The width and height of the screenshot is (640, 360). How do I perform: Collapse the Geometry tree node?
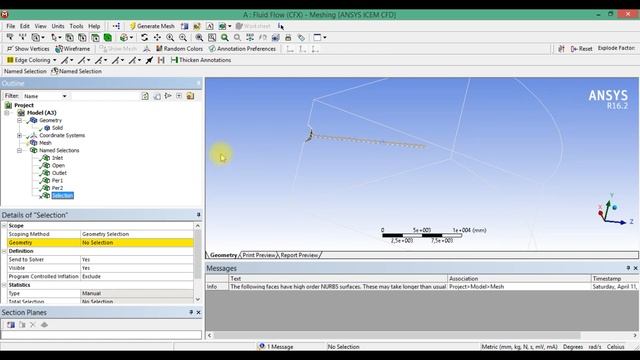(19, 120)
